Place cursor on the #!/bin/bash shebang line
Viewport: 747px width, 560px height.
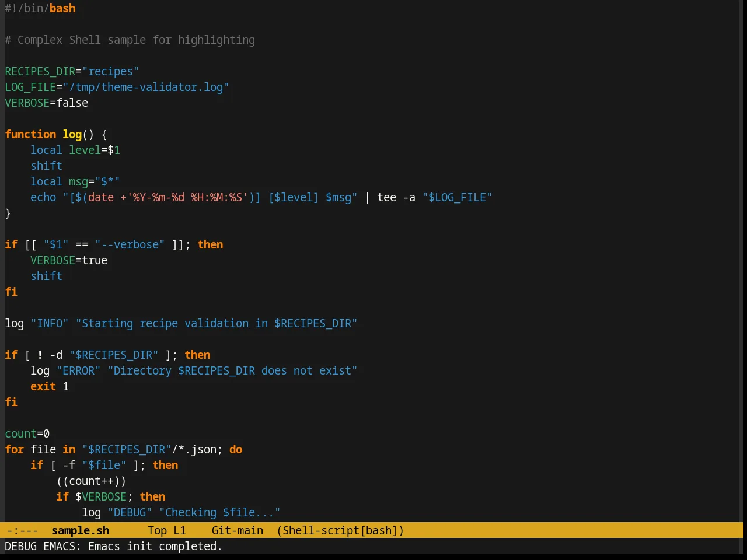click(x=40, y=8)
